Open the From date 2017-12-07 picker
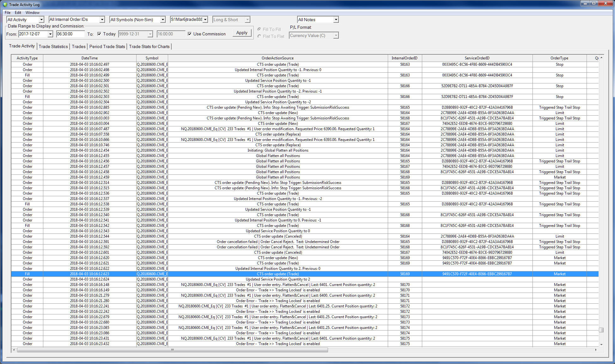Image resolution: width=615 pixels, height=364 pixels. (50, 34)
